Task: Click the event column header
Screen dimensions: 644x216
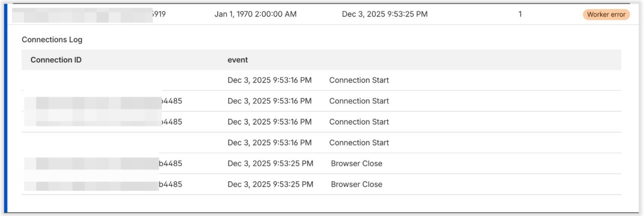Action: click(x=237, y=60)
